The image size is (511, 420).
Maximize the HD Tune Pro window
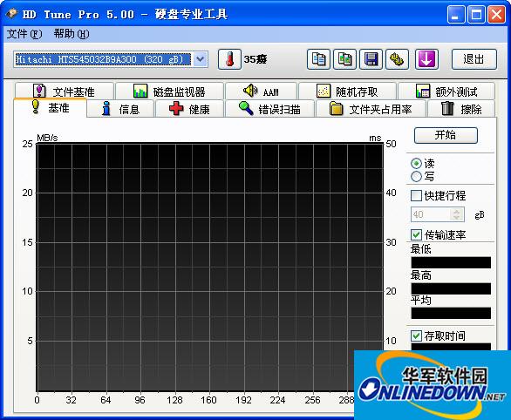coord(476,14)
